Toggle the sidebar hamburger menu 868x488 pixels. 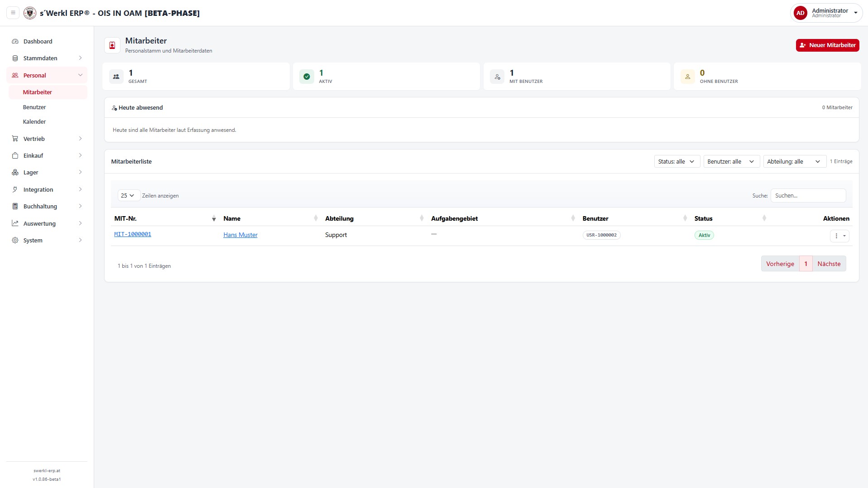coord(13,13)
